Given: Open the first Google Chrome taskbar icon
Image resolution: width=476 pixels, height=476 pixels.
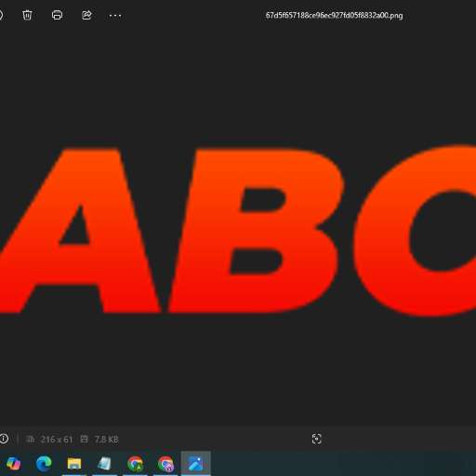Looking at the screenshot, I should pos(135,464).
